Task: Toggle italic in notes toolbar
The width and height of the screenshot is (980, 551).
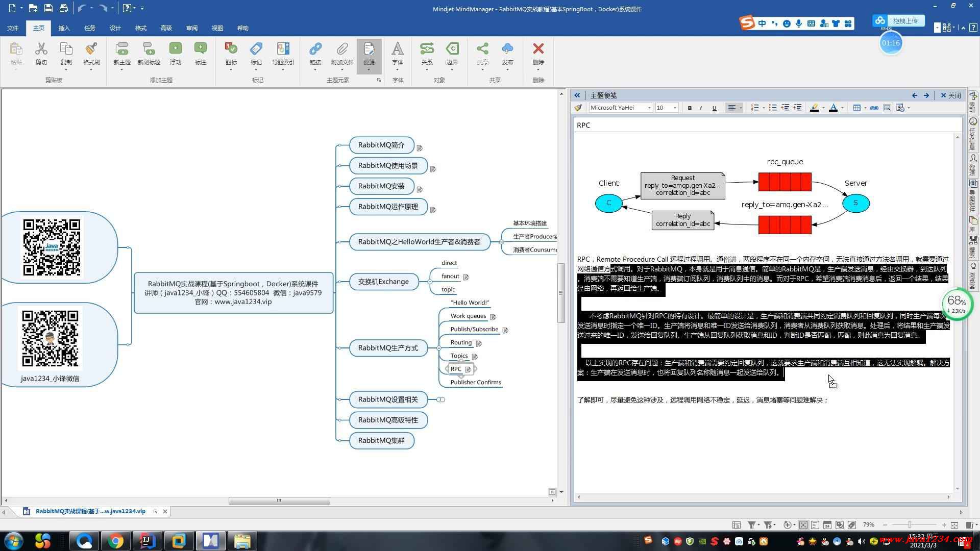Action: click(701, 108)
